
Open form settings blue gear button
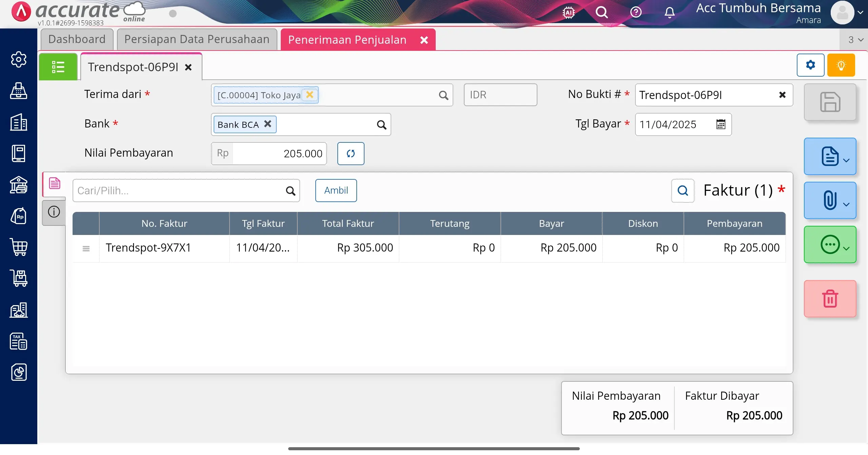pyautogui.click(x=810, y=65)
